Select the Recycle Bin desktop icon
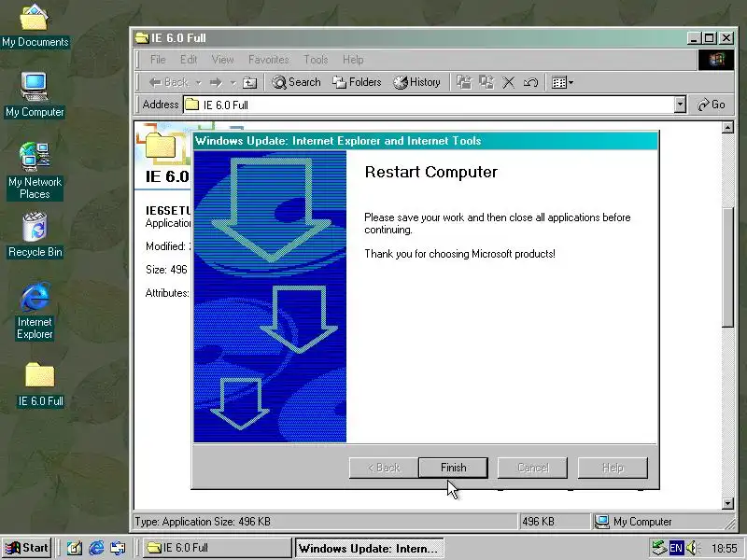 point(35,235)
